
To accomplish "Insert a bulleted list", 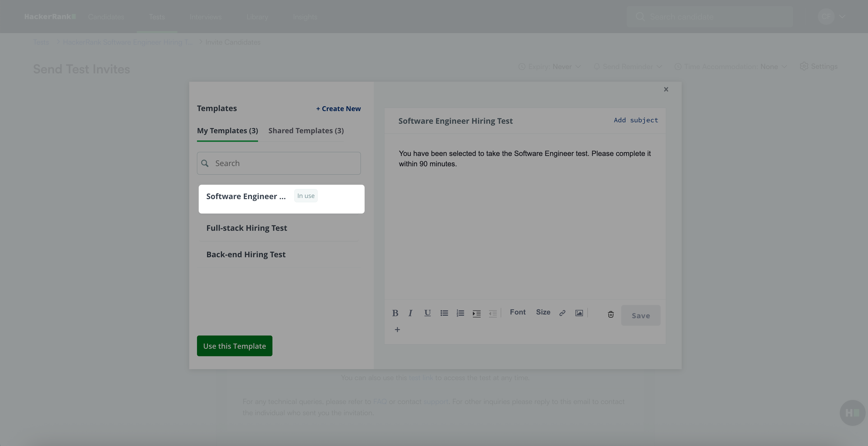I will pos(444,313).
